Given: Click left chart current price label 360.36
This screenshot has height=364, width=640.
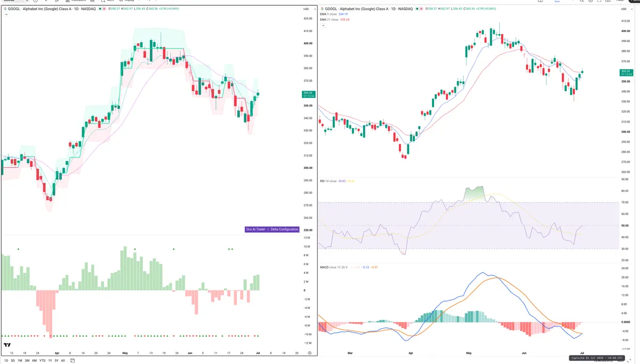Looking at the screenshot, I should [309, 94].
